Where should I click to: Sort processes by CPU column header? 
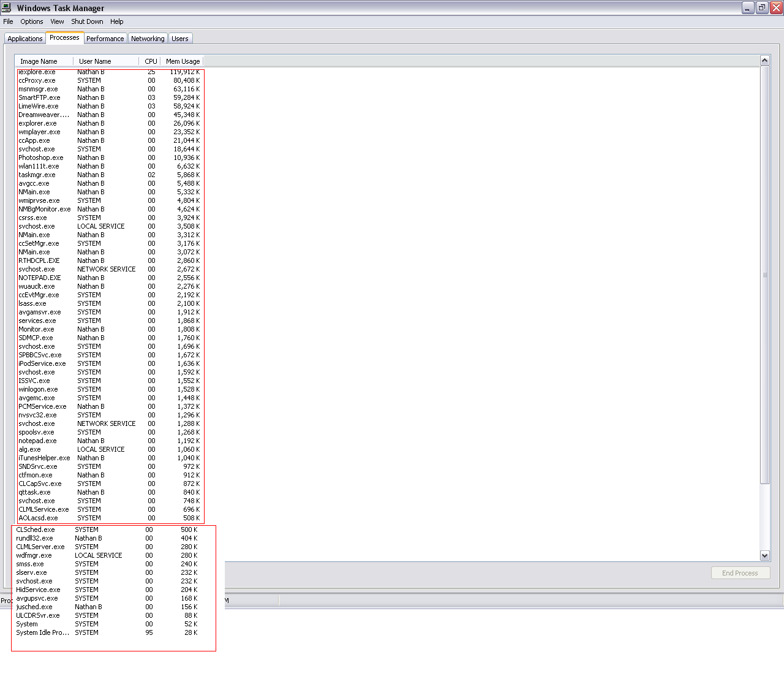tap(151, 61)
